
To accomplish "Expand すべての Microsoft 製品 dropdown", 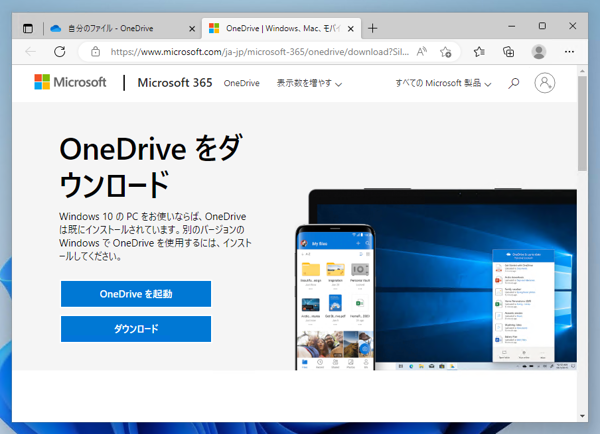I will coord(443,83).
